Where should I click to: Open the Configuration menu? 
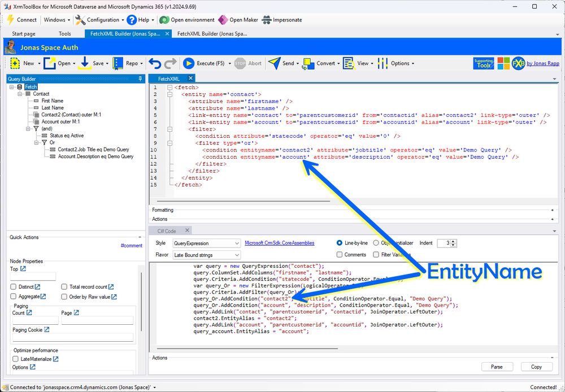point(99,20)
